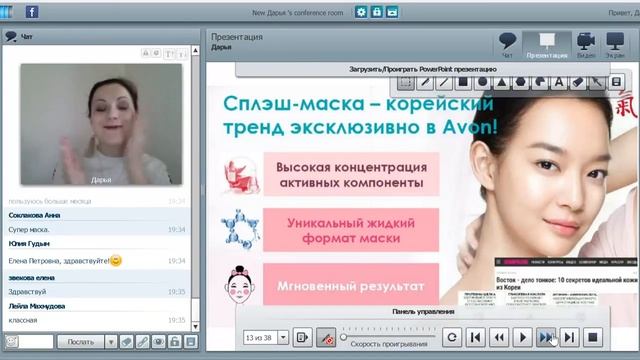Click the Чат panel header speech bubble icon

(x=11, y=37)
